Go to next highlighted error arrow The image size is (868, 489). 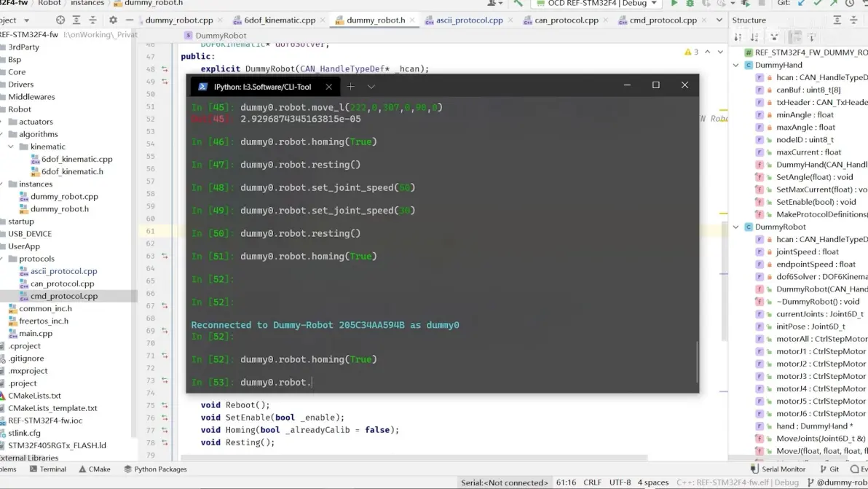point(720,52)
